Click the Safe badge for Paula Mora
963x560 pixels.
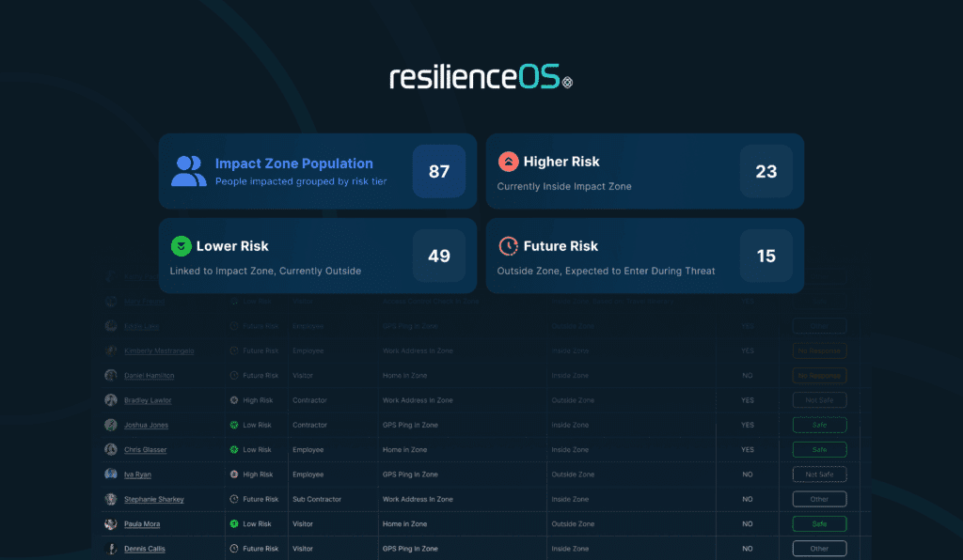(x=819, y=523)
